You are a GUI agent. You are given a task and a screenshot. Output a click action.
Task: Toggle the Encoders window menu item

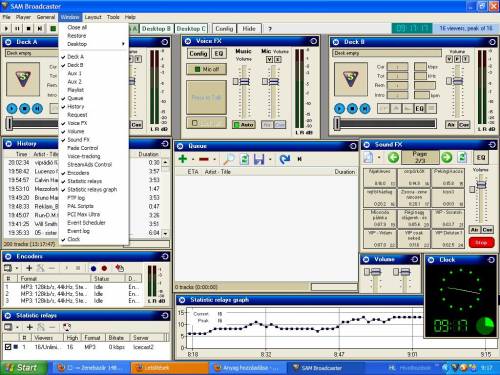pos(93,173)
